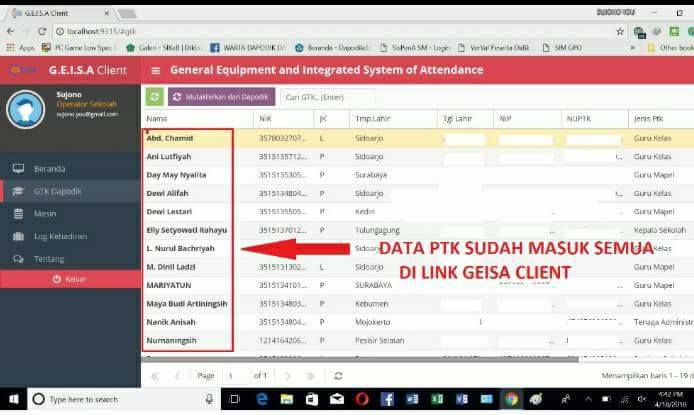Select the Dewi Alifah row
The width and height of the screenshot is (694, 415).
(x=417, y=193)
